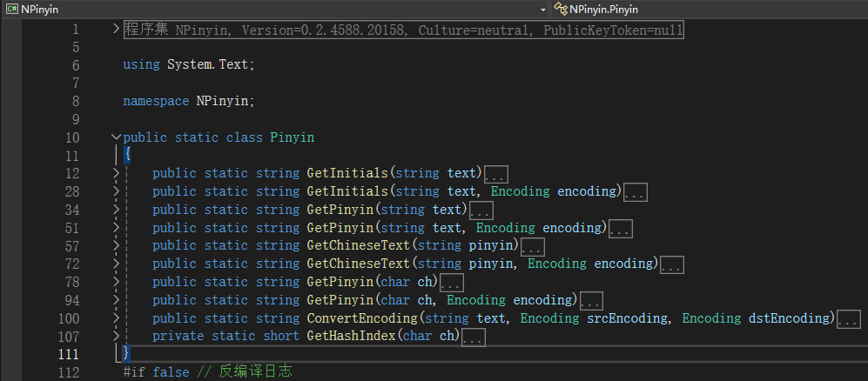Click the ellipsis box after ConvertEncoding signature
Screen dimensions: 868x381
click(849, 319)
